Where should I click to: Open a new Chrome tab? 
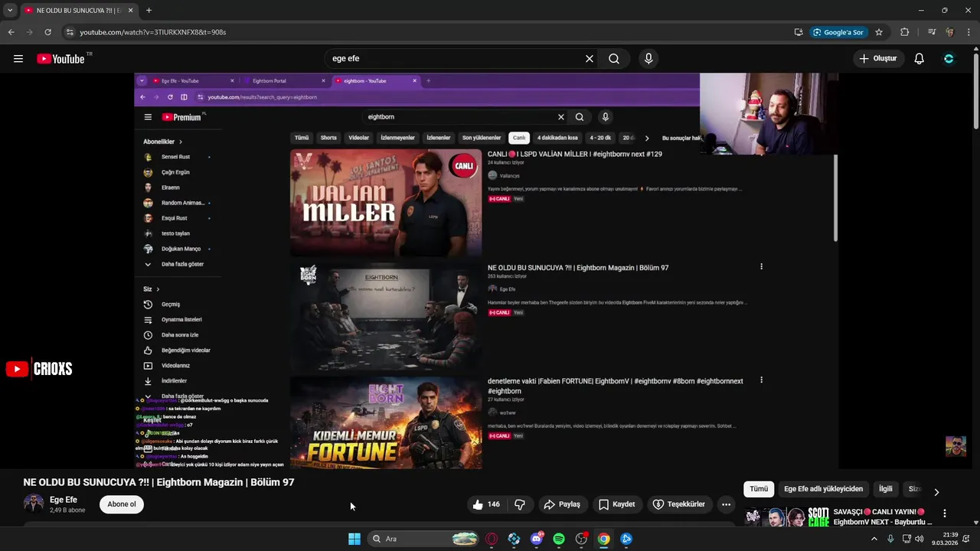pyautogui.click(x=149, y=11)
